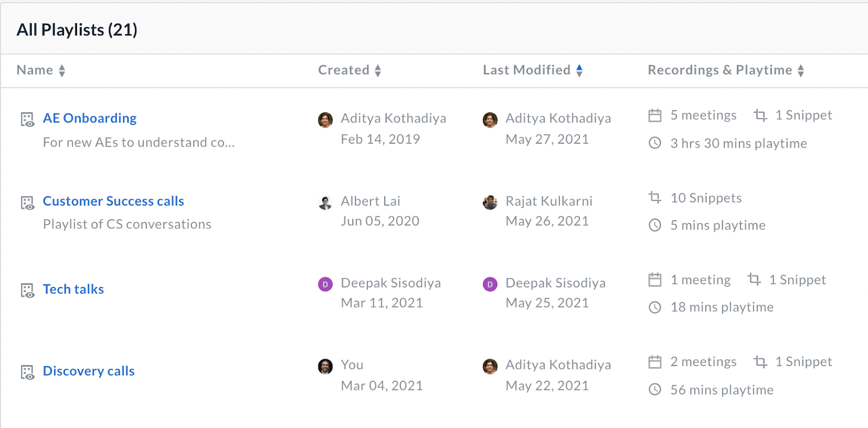The image size is (868, 428).
Task: Click the Customer Success calls playlist icon
Action: pyautogui.click(x=27, y=203)
